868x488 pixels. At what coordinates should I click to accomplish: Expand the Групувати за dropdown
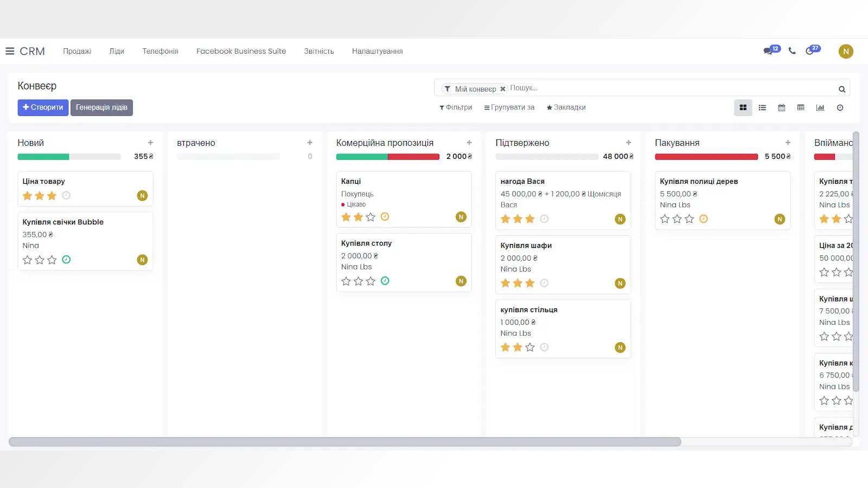(509, 107)
